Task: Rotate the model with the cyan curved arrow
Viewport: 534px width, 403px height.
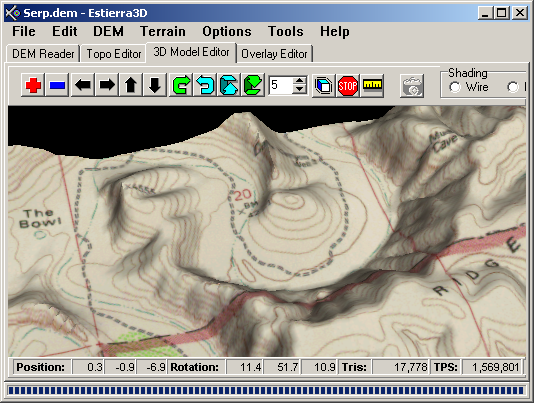Action: (205, 85)
